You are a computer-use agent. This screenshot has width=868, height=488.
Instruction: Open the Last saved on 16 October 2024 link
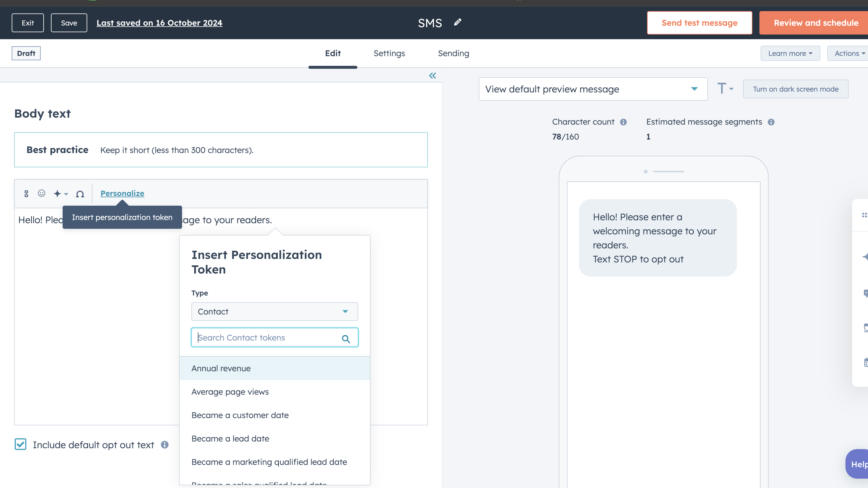(x=159, y=23)
